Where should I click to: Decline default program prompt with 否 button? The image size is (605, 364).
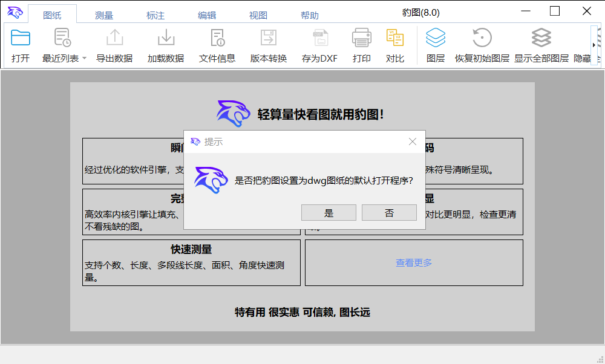(x=389, y=212)
